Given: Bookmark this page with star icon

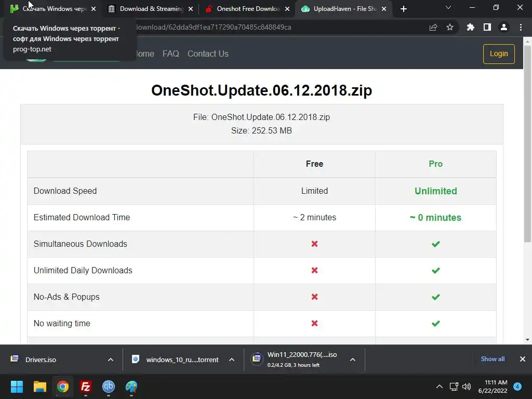Looking at the screenshot, I should click(x=450, y=27).
